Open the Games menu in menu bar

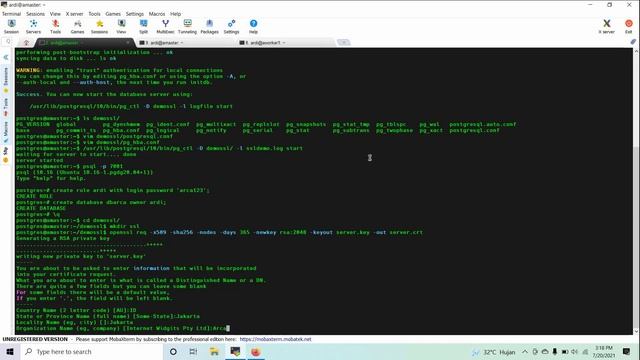pyautogui.click(x=113, y=14)
